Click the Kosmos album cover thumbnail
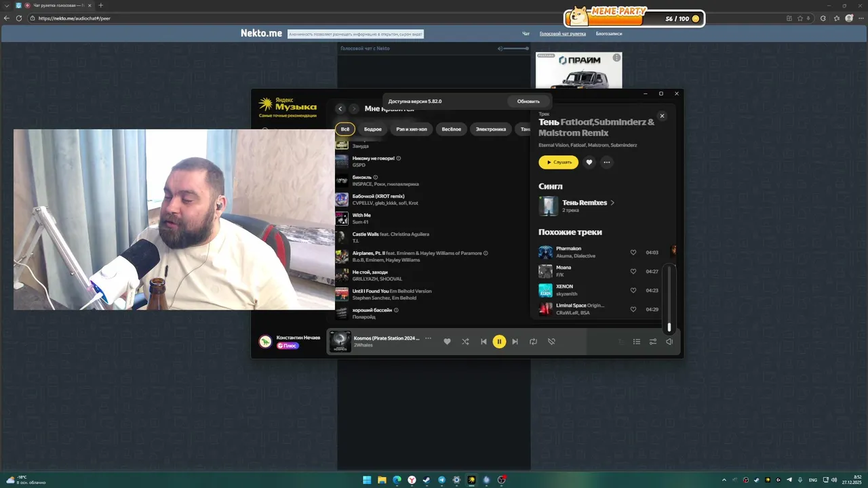Image resolution: width=868 pixels, height=488 pixels. click(340, 342)
